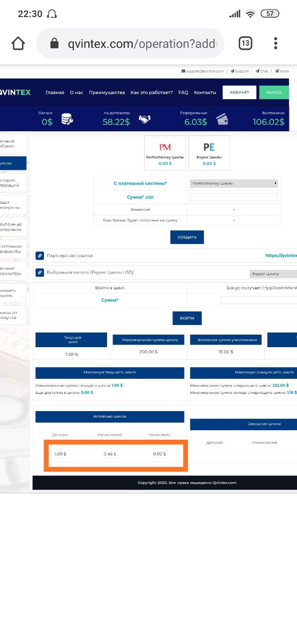This screenshot has height=644, width=297.
Task: Open the О нас menu item
Action: point(76,93)
